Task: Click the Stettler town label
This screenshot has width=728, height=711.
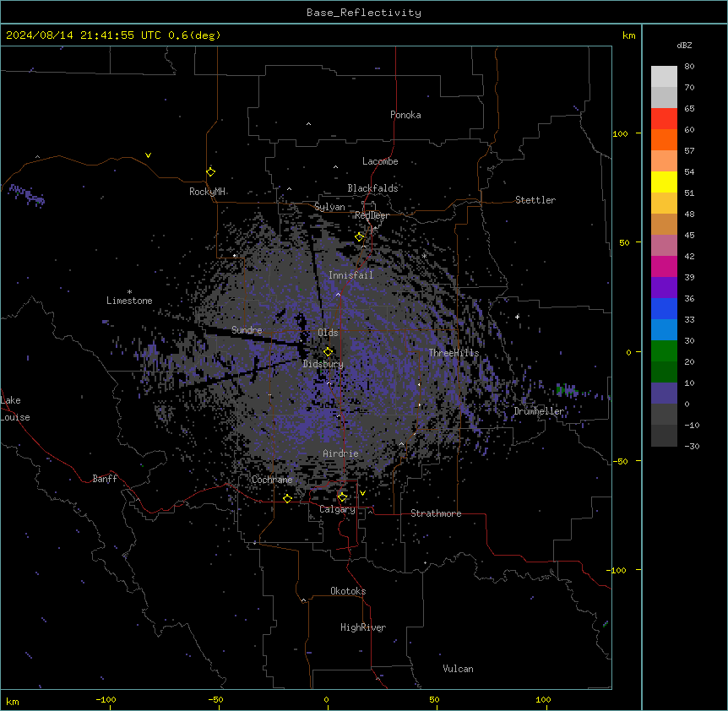Action: tap(535, 200)
